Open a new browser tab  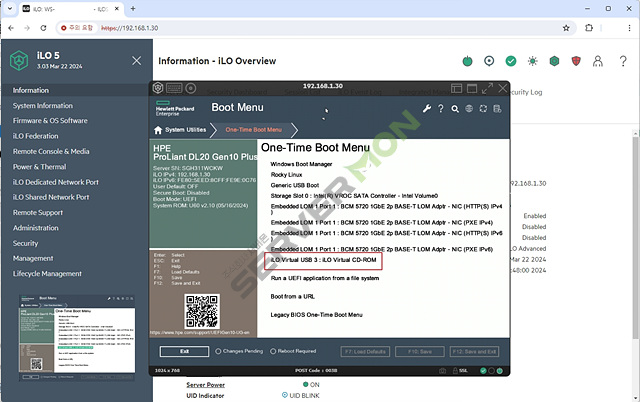pos(133,9)
